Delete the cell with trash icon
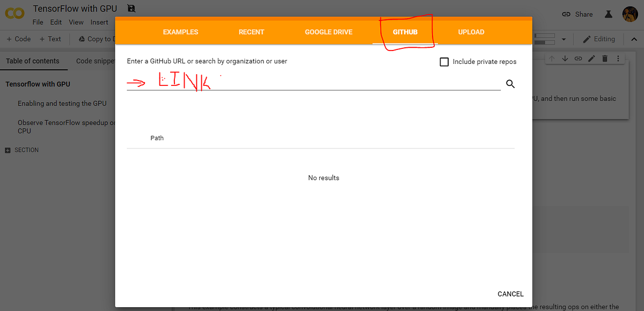644x311 pixels. coord(605,59)
